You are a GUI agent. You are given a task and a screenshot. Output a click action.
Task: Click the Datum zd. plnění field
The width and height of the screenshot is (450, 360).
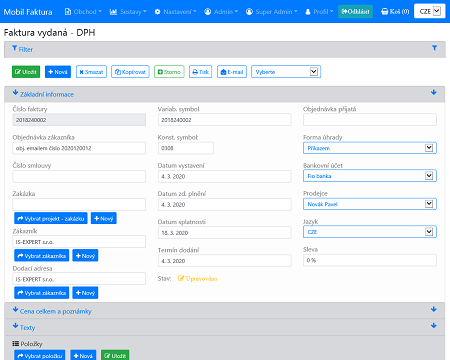(x=224, y=204)
